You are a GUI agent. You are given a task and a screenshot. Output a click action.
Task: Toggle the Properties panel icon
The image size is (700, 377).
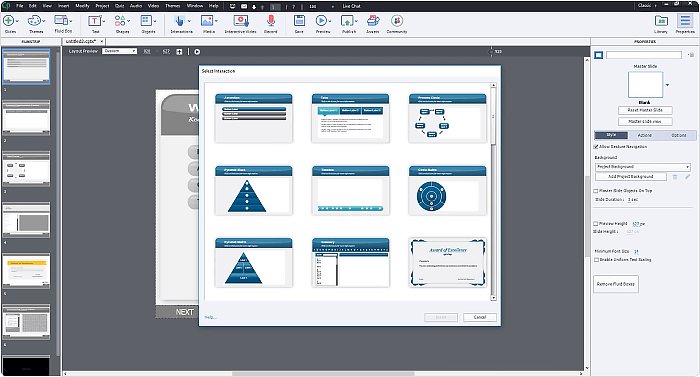685,21
